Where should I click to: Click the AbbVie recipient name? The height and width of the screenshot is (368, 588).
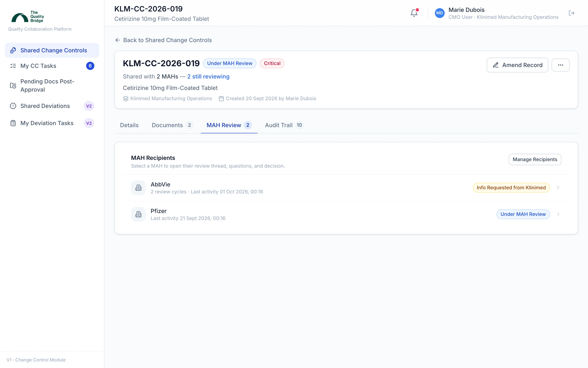point(160,184)
